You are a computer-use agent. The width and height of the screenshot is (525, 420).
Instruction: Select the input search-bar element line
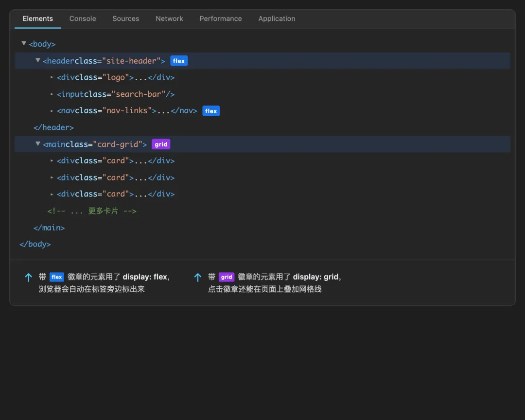click(x=116, y=94)
